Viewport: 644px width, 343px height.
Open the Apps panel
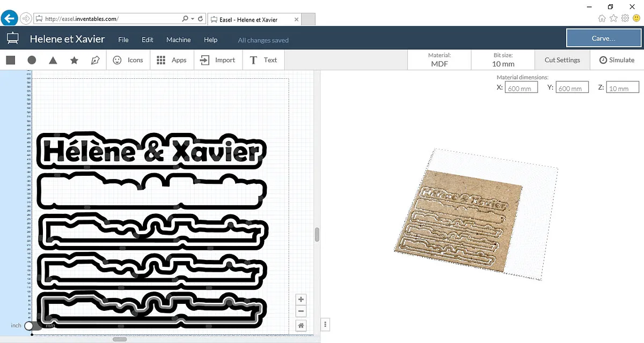(x=171, y=60)
